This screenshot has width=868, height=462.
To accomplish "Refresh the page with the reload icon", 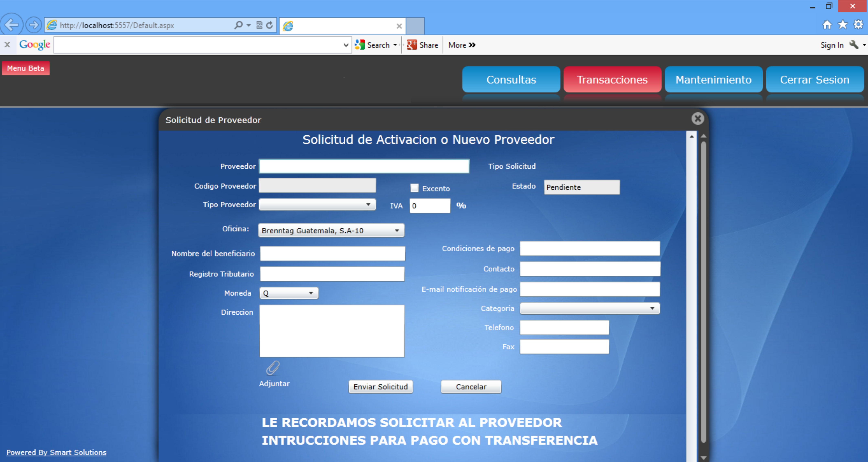I will [x=270, y=25].
